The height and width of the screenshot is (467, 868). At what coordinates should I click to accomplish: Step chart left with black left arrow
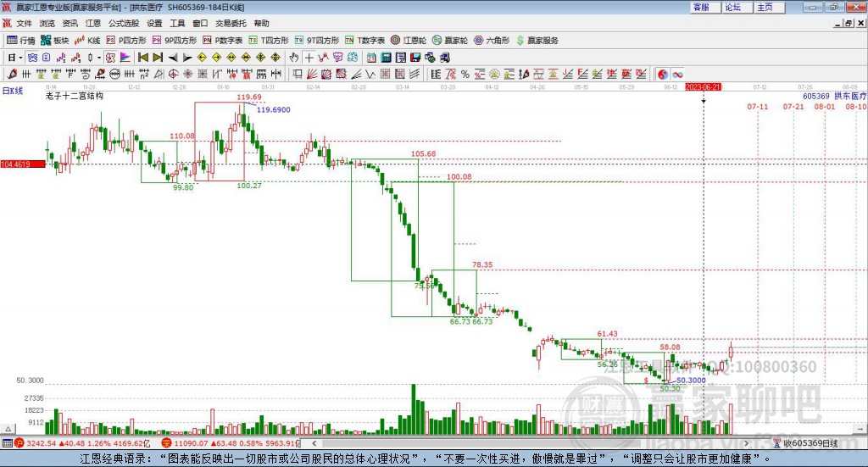[173, 58]
